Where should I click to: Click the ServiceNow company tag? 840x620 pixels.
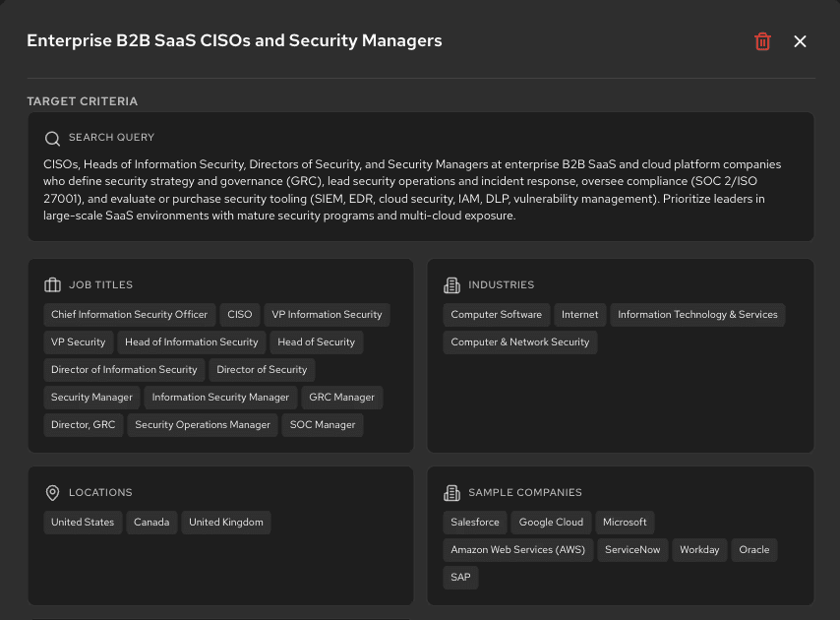(x=632, y=550)
